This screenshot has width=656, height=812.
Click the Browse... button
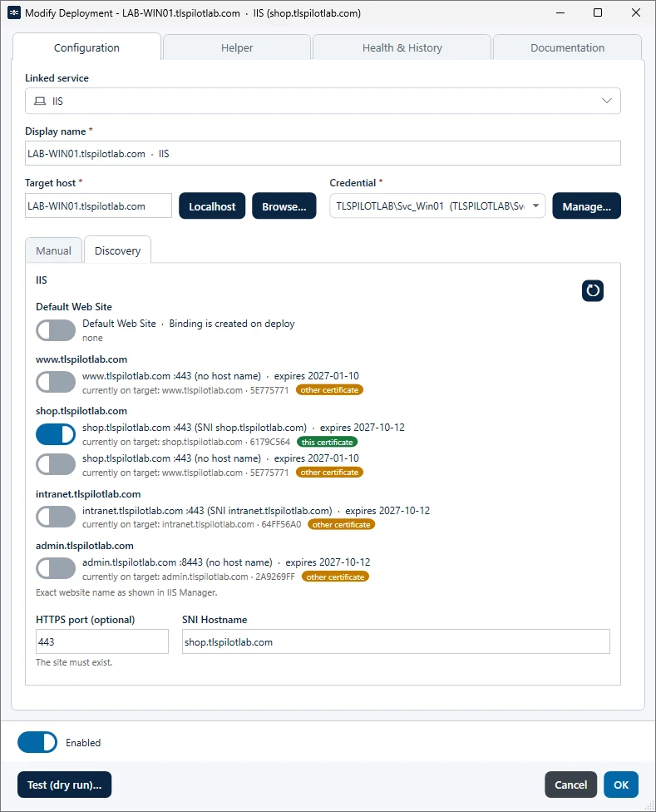pyautogui.click(x=284, y=206)
